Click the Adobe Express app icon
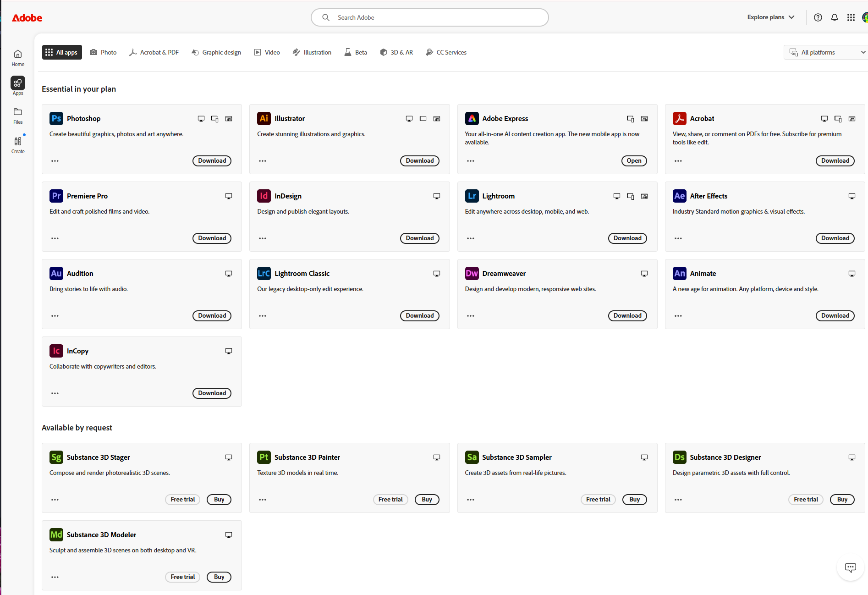The width and height of the screenshot is (868, 595). click(472, 118)
